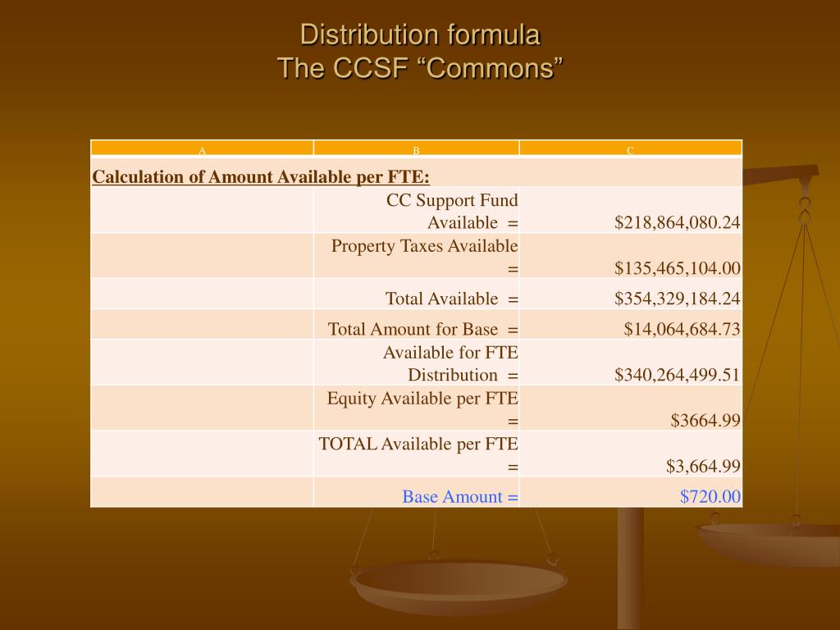Select column header B
The height and width of the screenshot is (630, 840).
[416, 148]
